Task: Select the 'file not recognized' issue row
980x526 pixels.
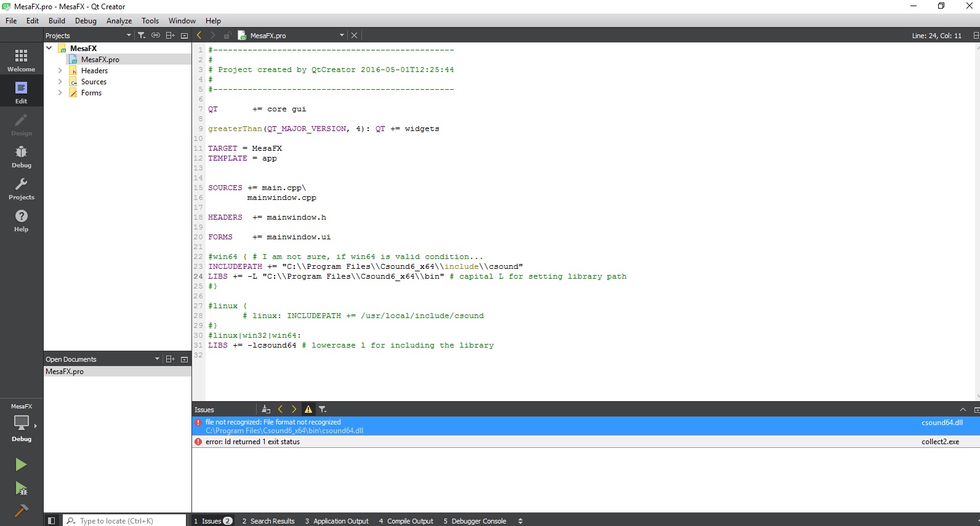Action: pyautogui.click(x=586, y=426)
